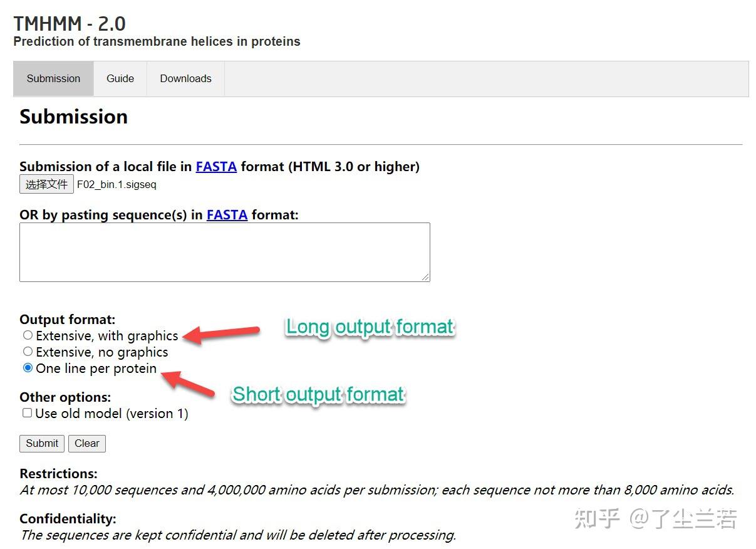This screenshot has height=549, width=756.
Task: Open the Submission tab
Action: point(53,78)
